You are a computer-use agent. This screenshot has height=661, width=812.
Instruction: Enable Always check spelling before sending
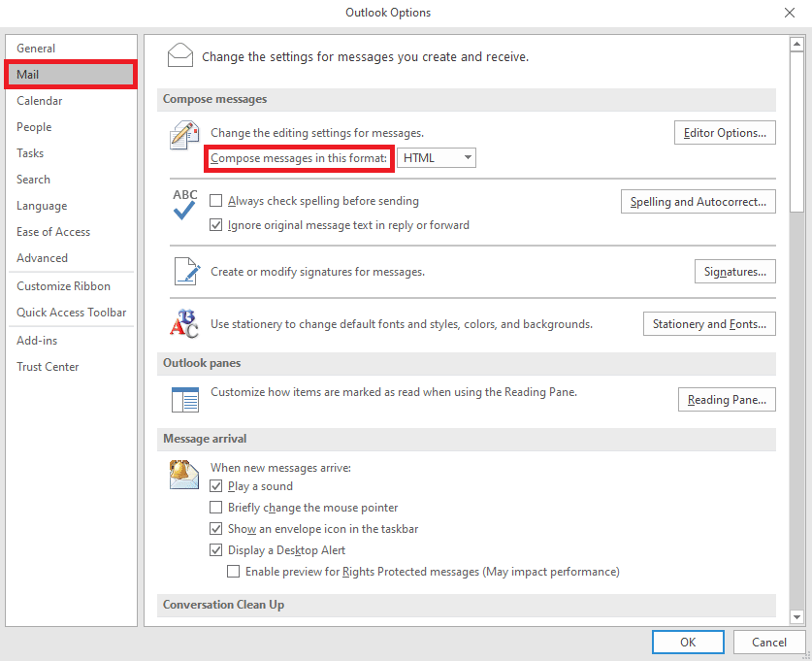click(x=216, y=201)
